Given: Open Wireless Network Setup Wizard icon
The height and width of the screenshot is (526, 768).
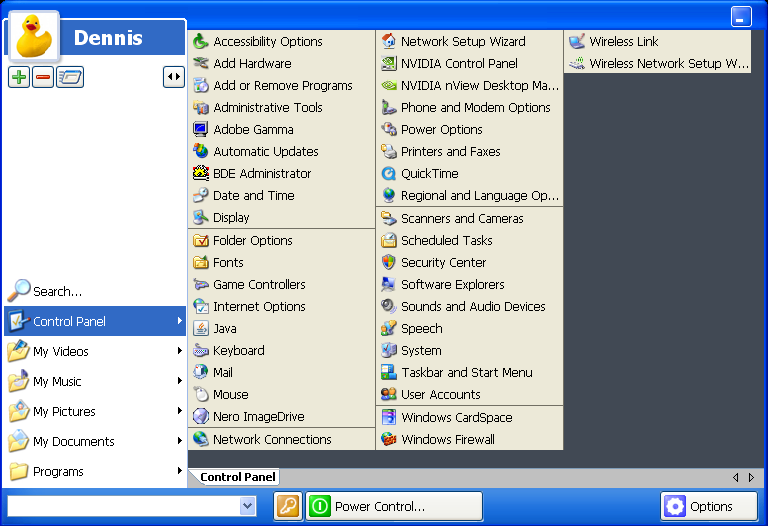Looking at the screenshot, I should (577, 63).
